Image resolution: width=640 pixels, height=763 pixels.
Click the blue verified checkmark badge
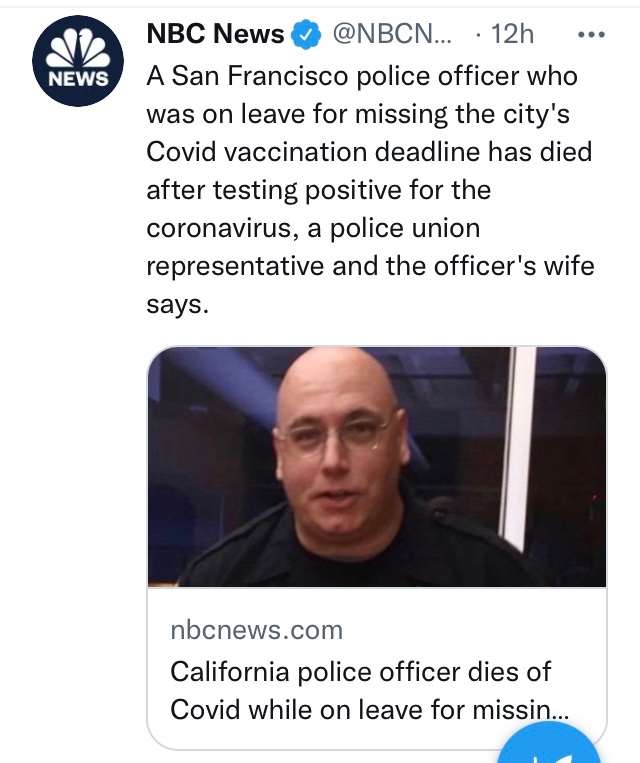(304, 35)
